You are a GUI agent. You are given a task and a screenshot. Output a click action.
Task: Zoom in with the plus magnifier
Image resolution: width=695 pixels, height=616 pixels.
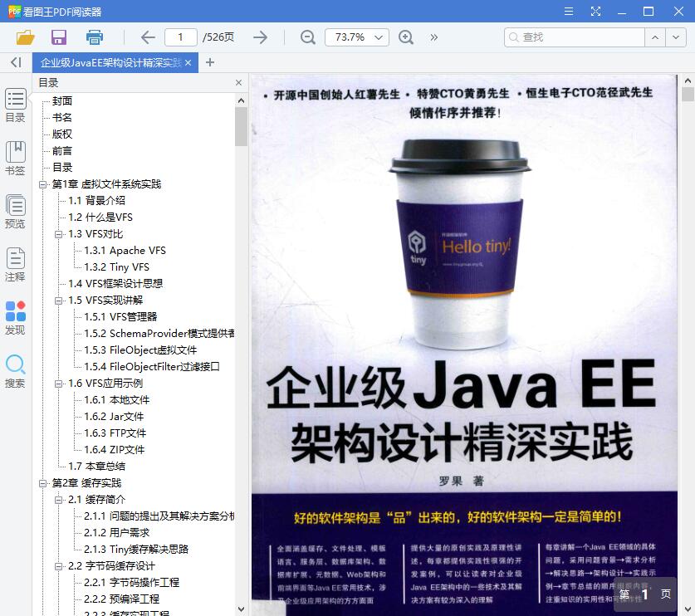(x=406, y=37)
